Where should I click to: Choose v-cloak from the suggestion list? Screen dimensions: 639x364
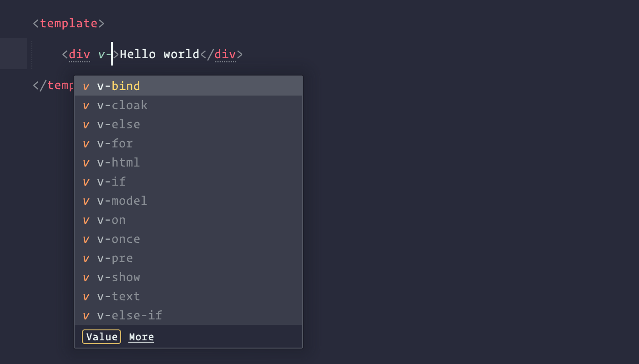tap(188, 105)
